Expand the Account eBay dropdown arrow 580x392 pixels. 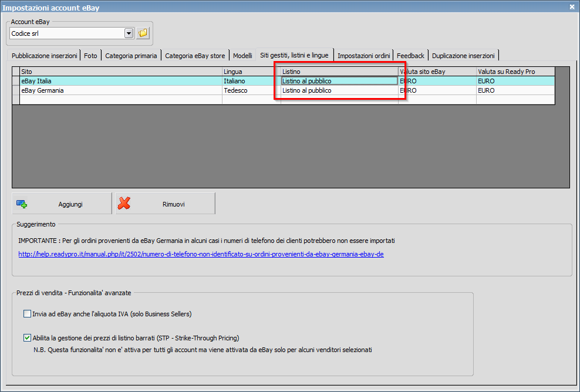point(129,33)
